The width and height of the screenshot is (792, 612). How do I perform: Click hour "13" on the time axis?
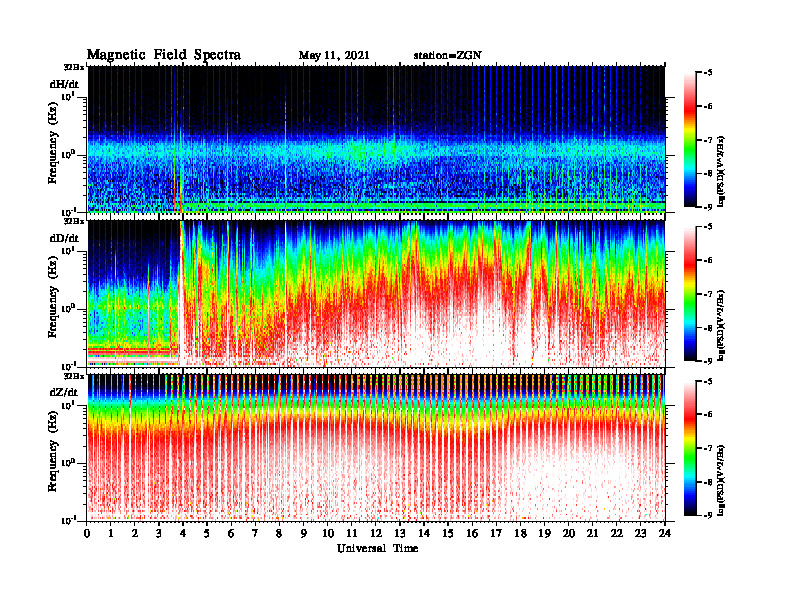tap(400, 534)
